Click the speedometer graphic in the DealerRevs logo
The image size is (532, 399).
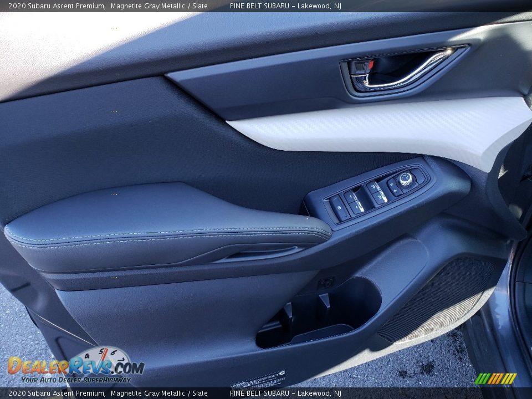tap(104, 355)
